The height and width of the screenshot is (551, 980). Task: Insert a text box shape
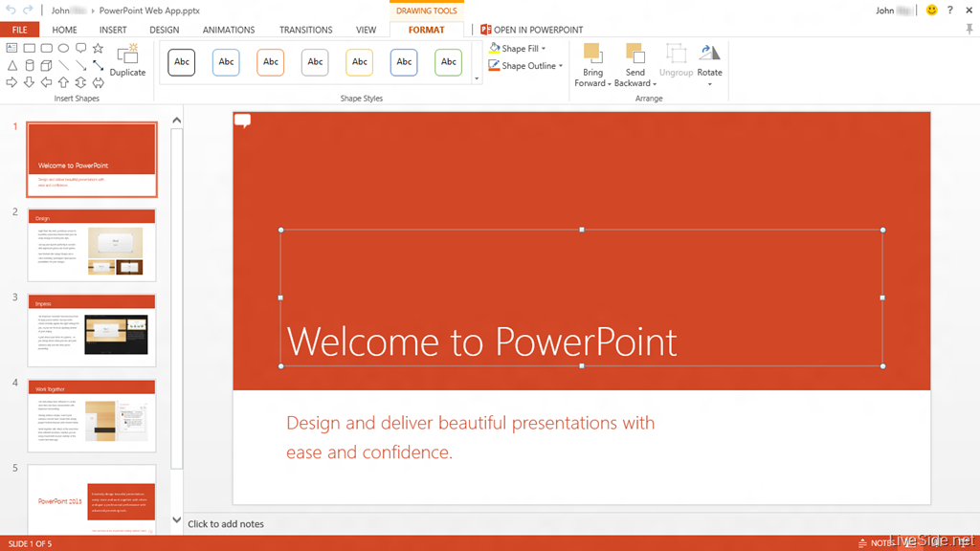[x=11, y=48]
